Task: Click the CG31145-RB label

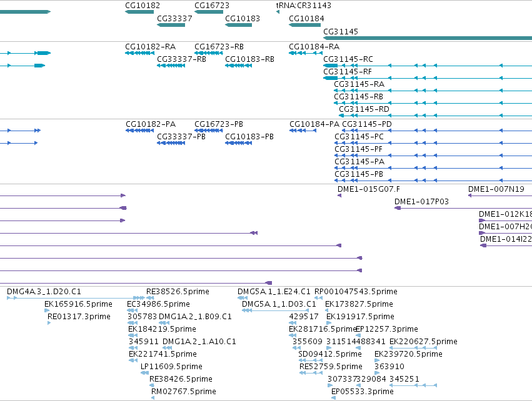Action: point(358,97)
